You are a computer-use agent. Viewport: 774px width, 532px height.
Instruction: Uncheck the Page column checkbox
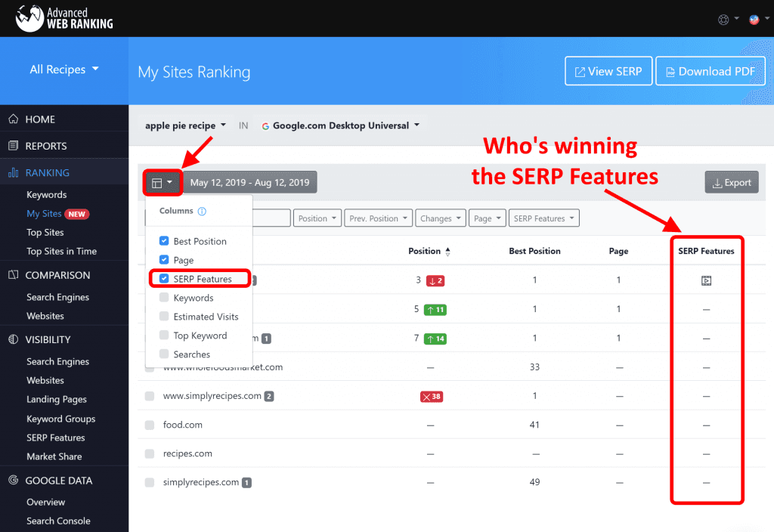164,260
